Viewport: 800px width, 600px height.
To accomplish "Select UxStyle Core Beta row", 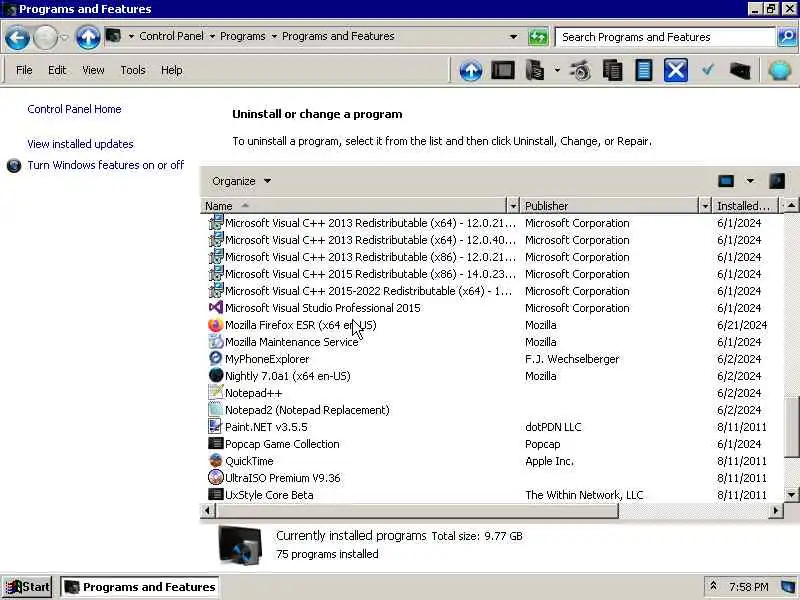I will tap(491, 495).
